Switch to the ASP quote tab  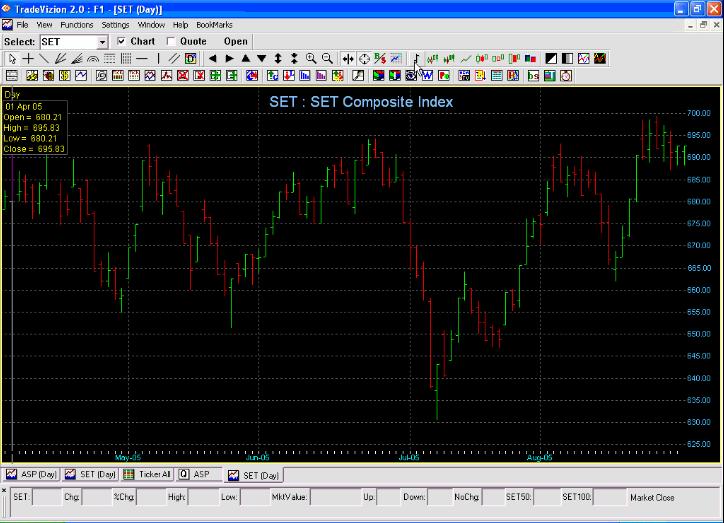pyautogui.click(x=199, y=474)
